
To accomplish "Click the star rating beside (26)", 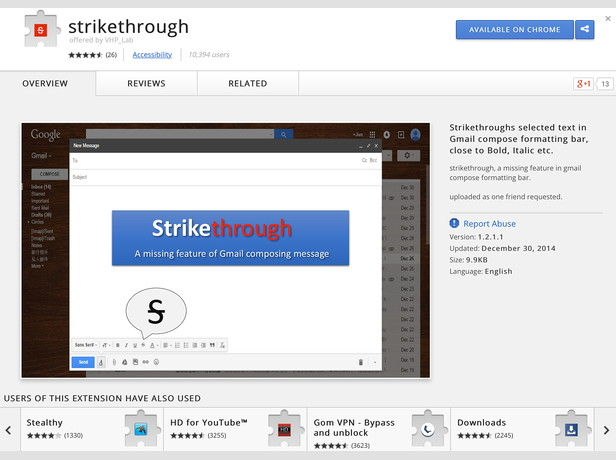I will (85, 55).
